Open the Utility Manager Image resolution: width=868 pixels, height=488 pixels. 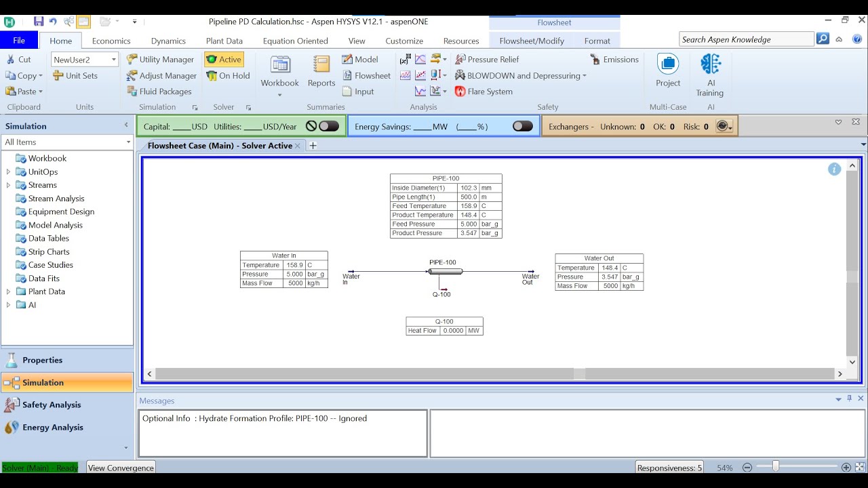(161, 60)
